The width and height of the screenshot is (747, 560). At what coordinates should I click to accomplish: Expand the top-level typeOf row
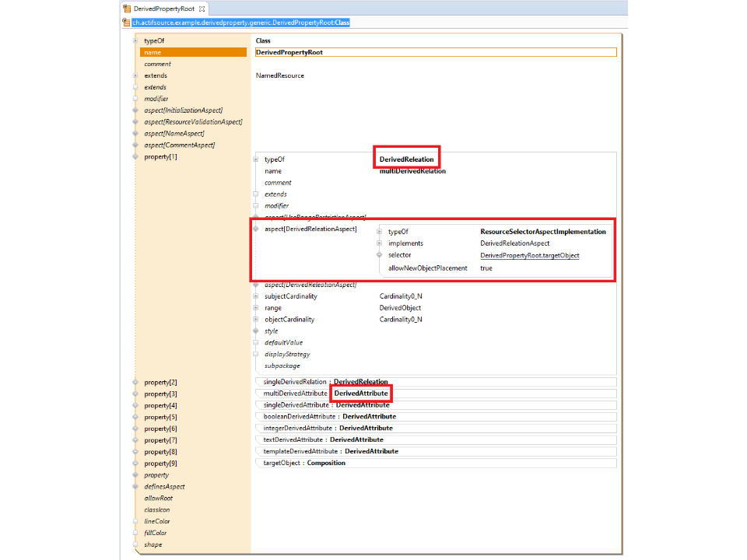(135, 40)
